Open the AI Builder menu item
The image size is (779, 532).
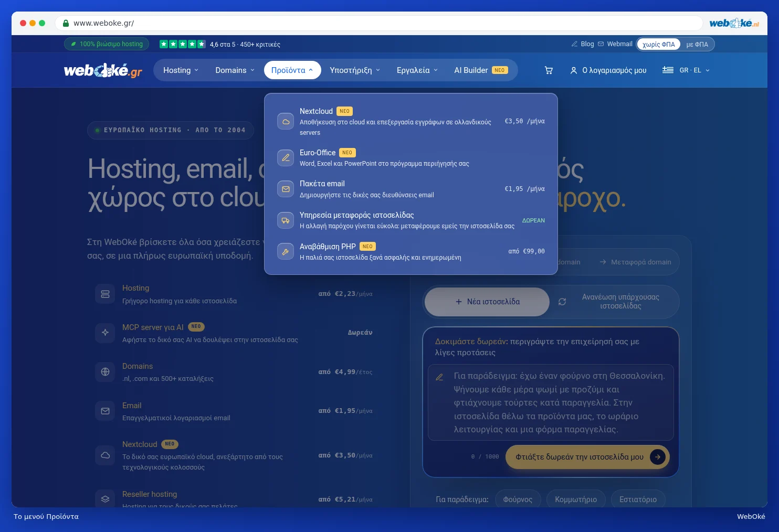tap(481, 70)
